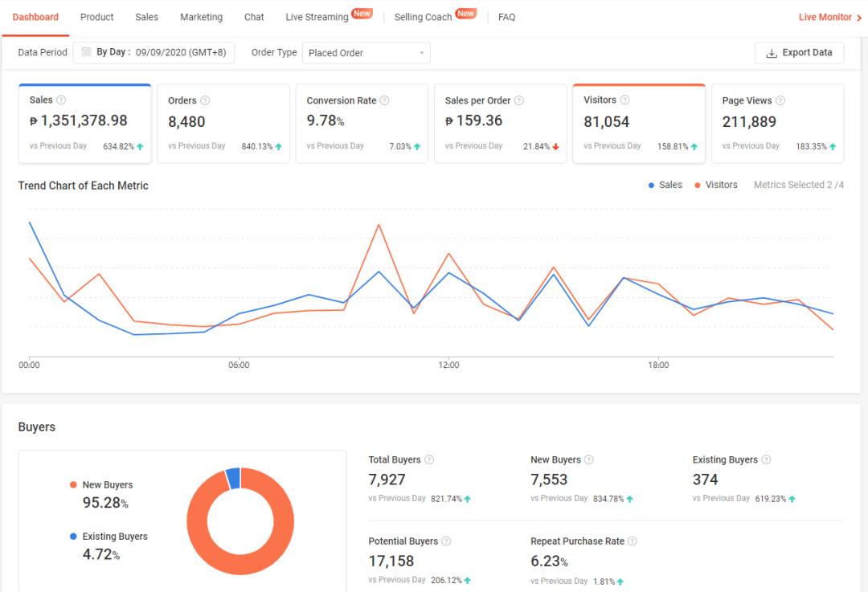Click the help icon beside Page Views
The image size is (868, 592).
tap(780, 100)
